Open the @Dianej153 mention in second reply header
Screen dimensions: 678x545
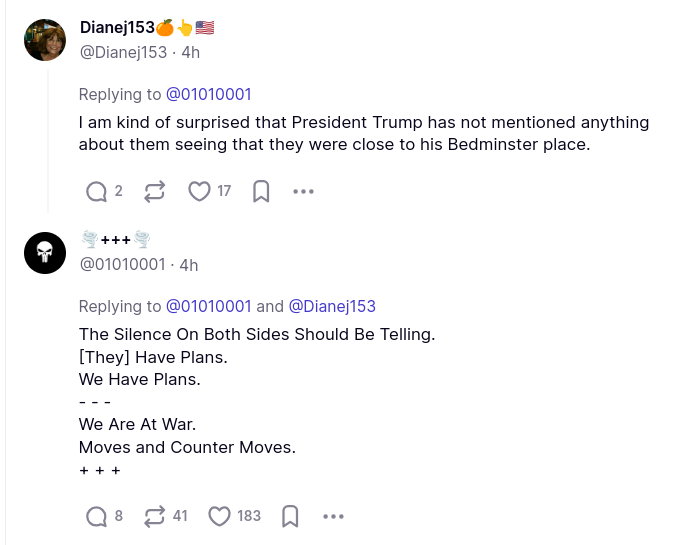click(332, 306)
